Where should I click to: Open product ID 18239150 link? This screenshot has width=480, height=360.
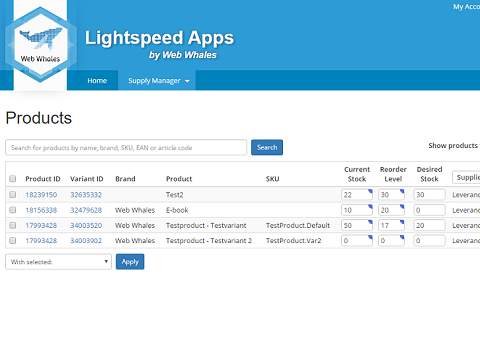point(41,195)
